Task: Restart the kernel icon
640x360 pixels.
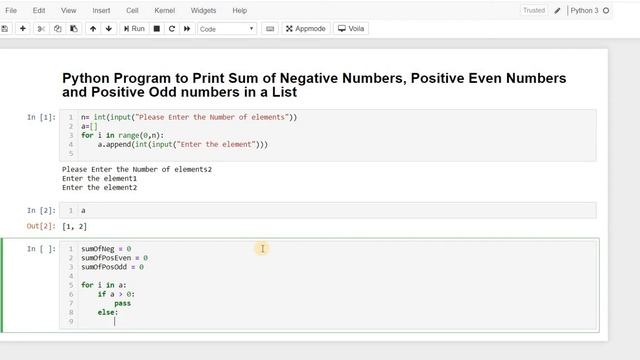Action: coord(172,29)
